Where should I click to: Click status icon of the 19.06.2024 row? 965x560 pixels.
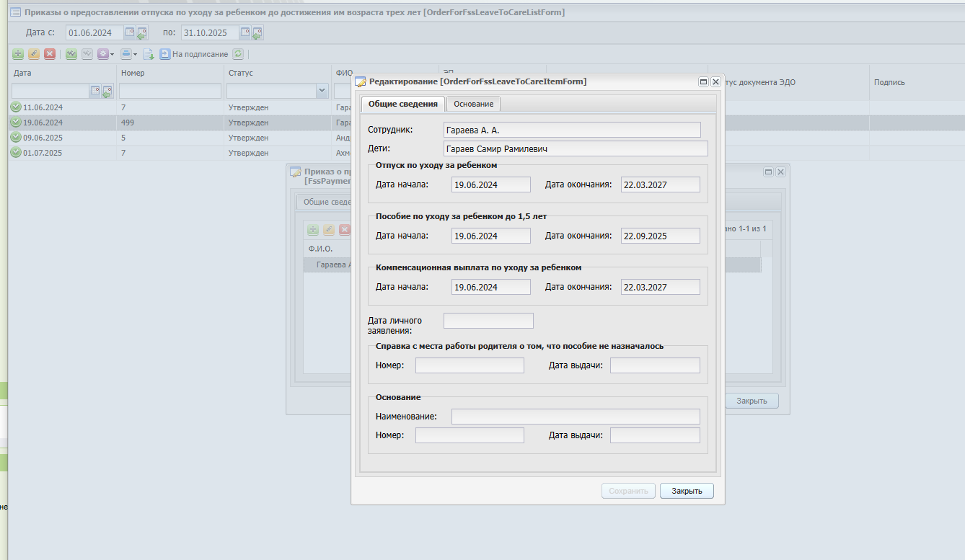click(x=16, y=123)
